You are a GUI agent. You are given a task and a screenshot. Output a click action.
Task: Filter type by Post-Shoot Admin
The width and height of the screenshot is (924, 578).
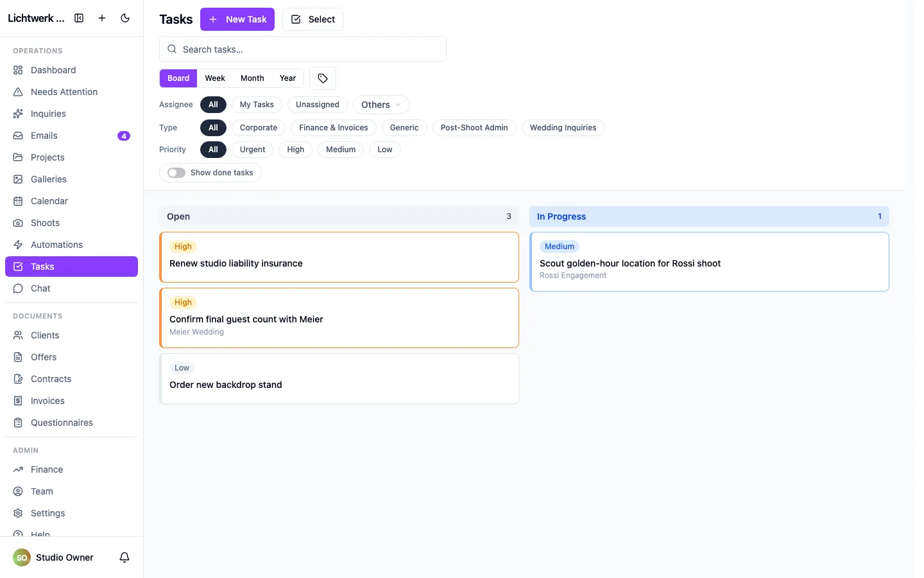tap(474, 128)
